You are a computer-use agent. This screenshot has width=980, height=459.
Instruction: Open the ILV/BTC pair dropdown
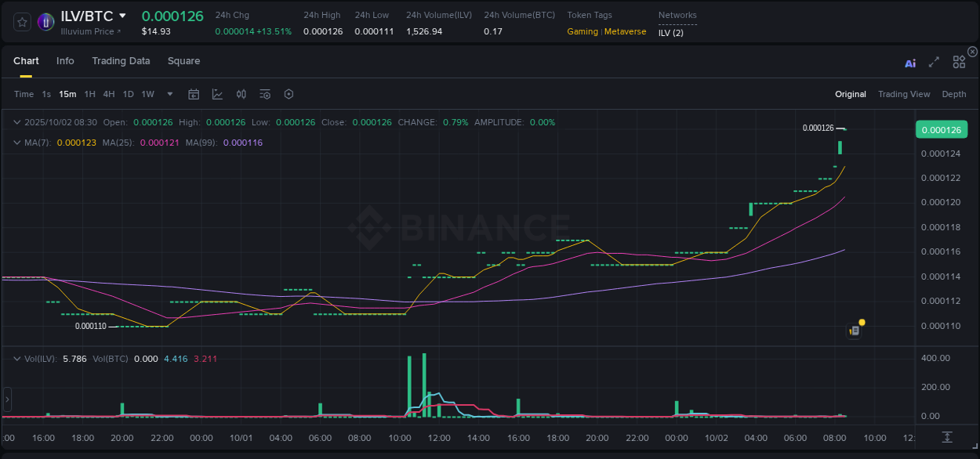(123, 15)
